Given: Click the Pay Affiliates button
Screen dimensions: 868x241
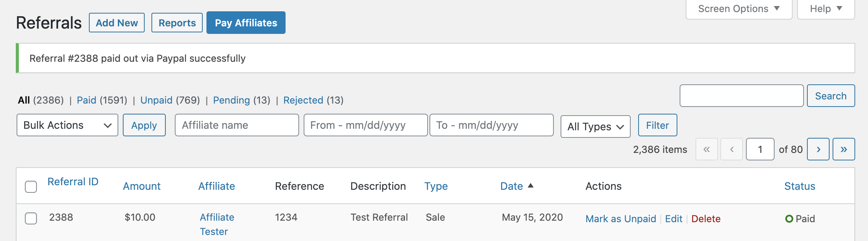Looking at the screenshot, I should (246, 23).
